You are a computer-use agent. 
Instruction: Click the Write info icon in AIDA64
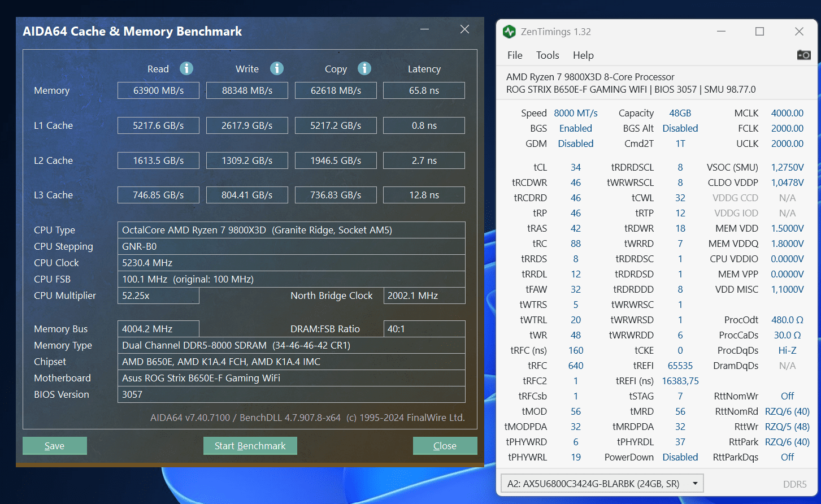pos(276,68)
